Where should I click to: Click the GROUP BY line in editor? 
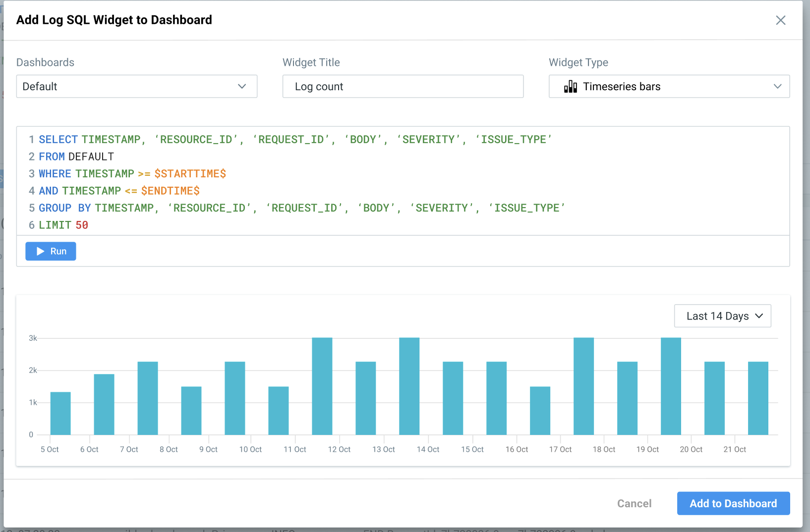302,208
